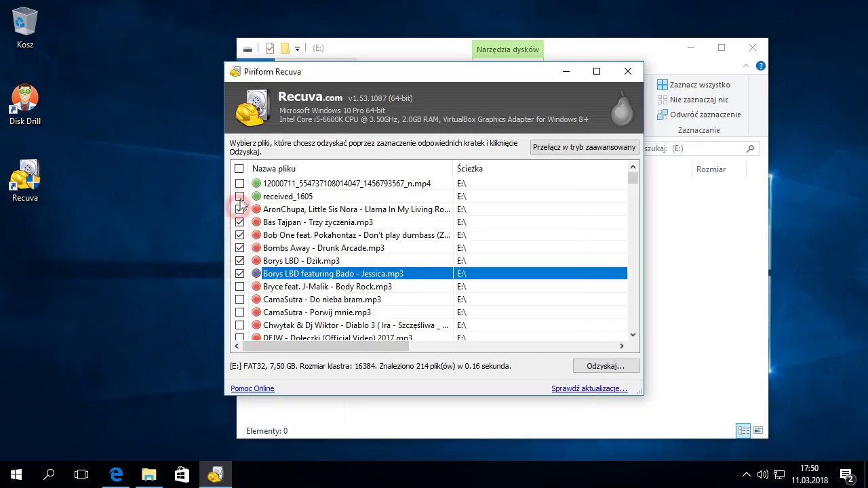The height and width of the screenshot is (488, 868).
Task: Check Chwytak & Dj Wiktor - Diablo 3 file
Action: 239,325
